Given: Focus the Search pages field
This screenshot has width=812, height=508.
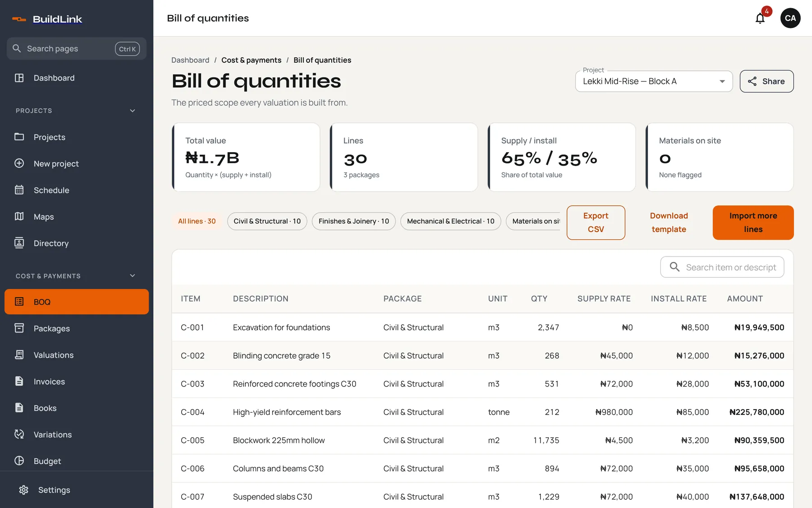Looking at the screenshot, I should 76,48.
